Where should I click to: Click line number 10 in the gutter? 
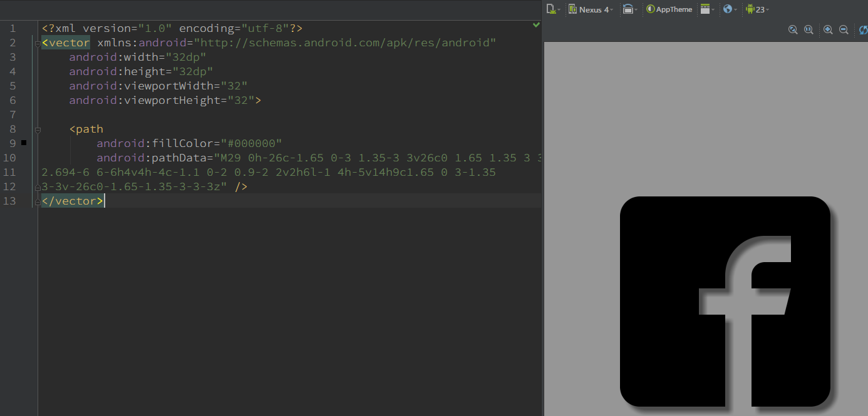point(9,158)
